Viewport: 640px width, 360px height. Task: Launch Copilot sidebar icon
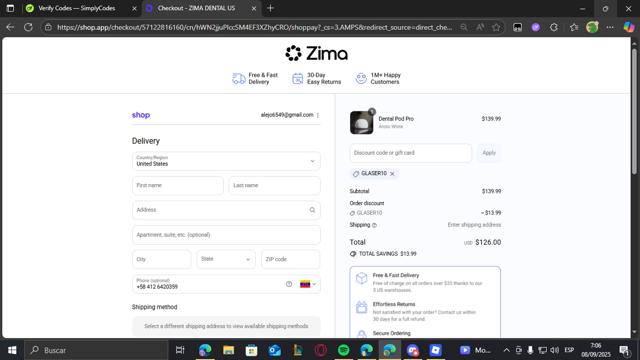629,27
